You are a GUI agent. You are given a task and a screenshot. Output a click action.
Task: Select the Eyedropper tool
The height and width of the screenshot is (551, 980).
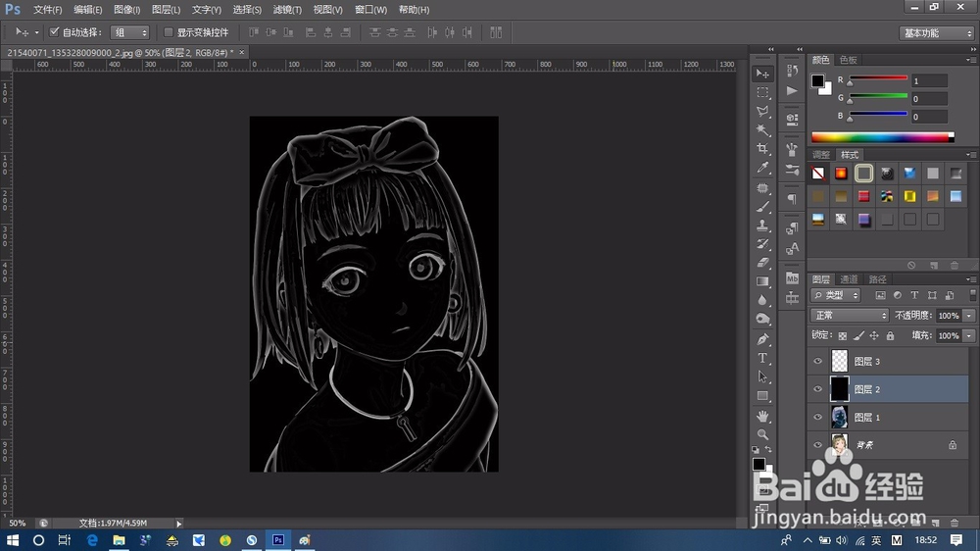coord(762,168)
